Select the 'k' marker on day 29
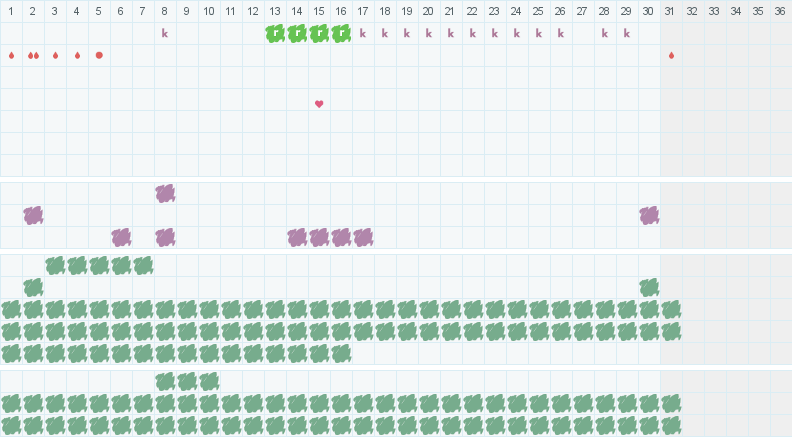Screen dimensions: 792x437 627,33
